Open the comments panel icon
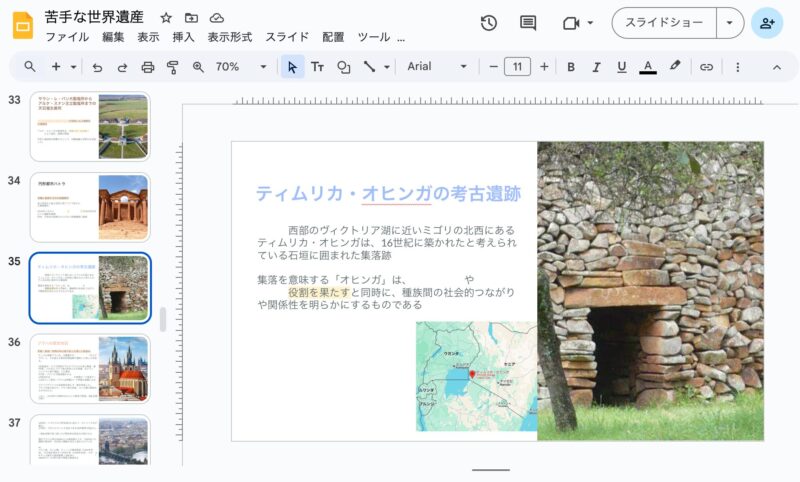The image size is (800, 482). point(528,23)
